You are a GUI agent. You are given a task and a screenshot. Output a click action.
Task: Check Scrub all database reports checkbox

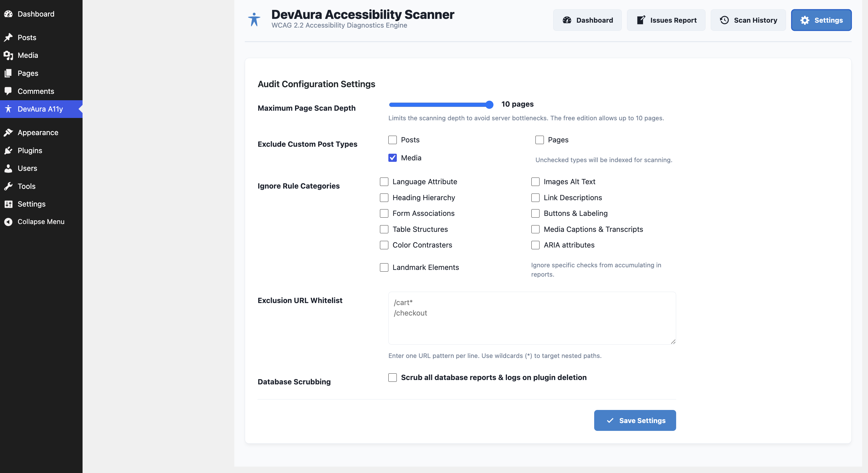392,377
